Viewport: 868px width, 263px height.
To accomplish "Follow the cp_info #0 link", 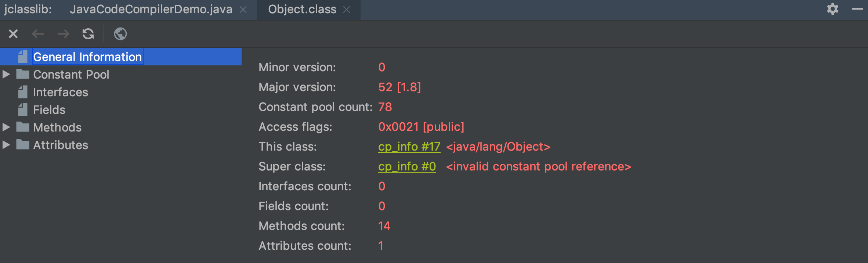I will point(407,167).
